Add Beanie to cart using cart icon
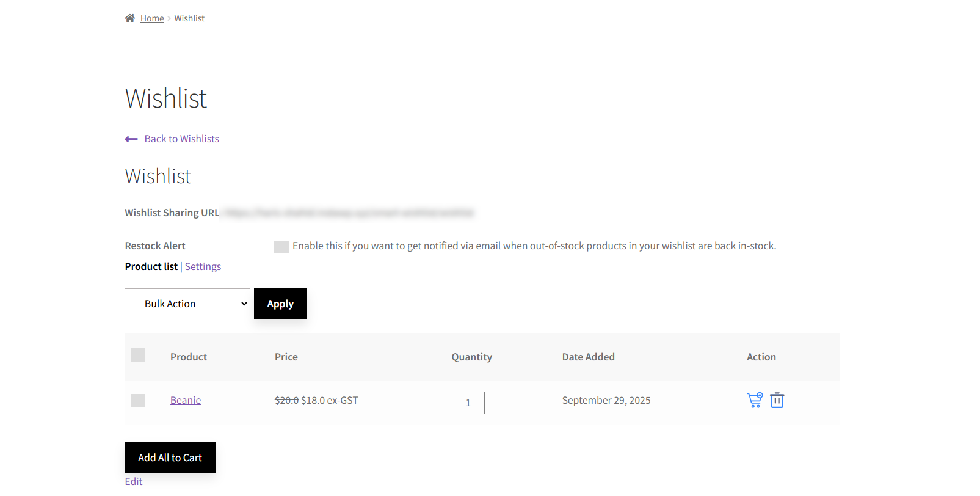Viewport: 980px width, 496px height. (x=755, y=400)
